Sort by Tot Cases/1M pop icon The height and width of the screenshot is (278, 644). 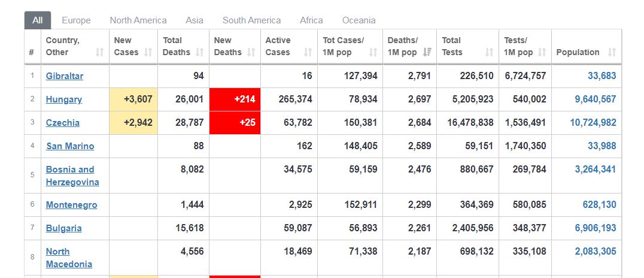[373, 52]
